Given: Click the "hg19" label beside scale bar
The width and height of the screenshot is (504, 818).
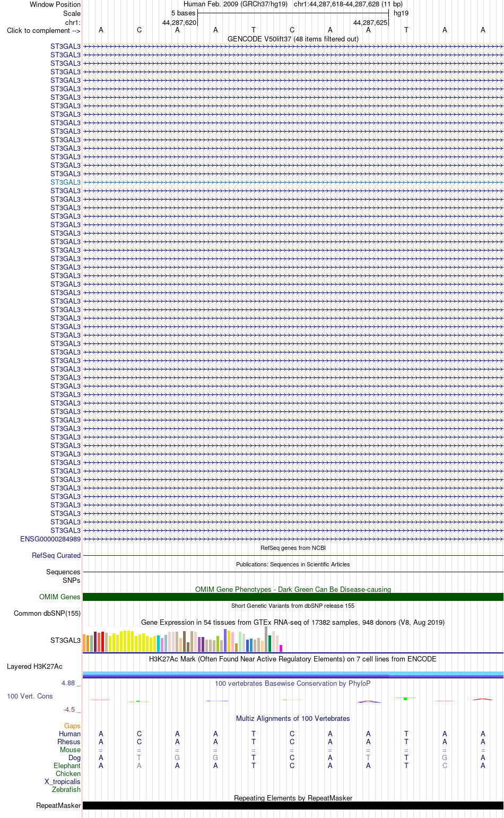Looking at the screenshot, I should pos(401,13).
